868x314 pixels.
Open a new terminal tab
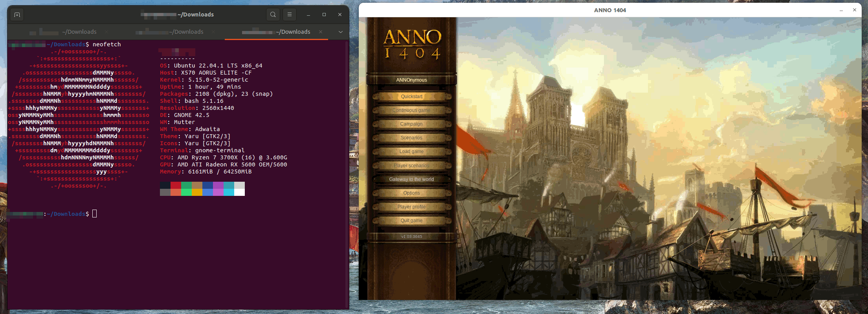[x=17, y=15]
